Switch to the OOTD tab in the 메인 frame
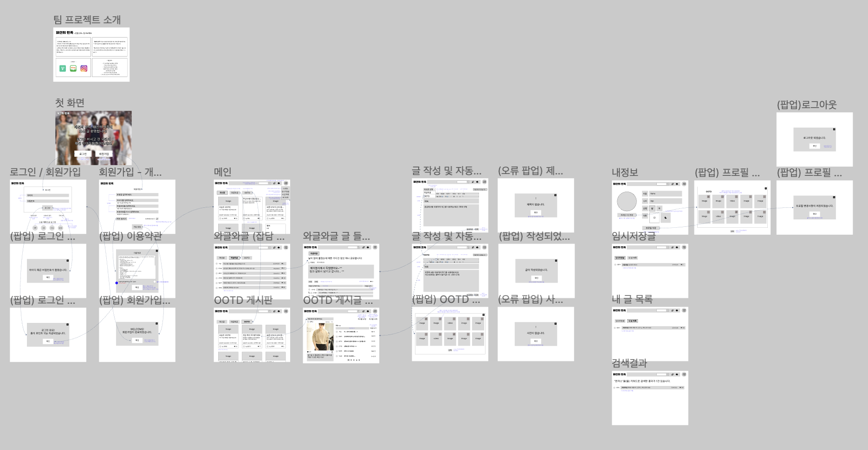This screenshot has height=450, width=868. pyautogui.click(x=247, y=193)
